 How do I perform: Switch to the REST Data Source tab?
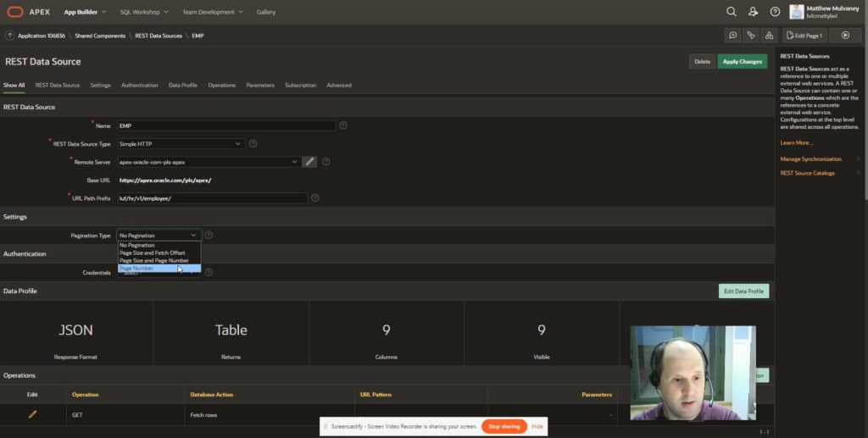tap(58, 86)
